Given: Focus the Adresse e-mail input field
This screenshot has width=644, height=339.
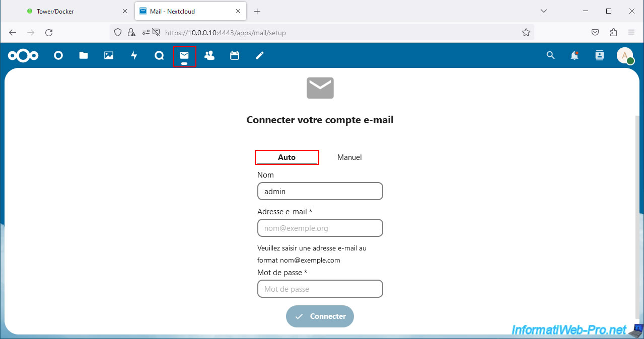Looking at the screenshot, I should (x=320, y=228).
